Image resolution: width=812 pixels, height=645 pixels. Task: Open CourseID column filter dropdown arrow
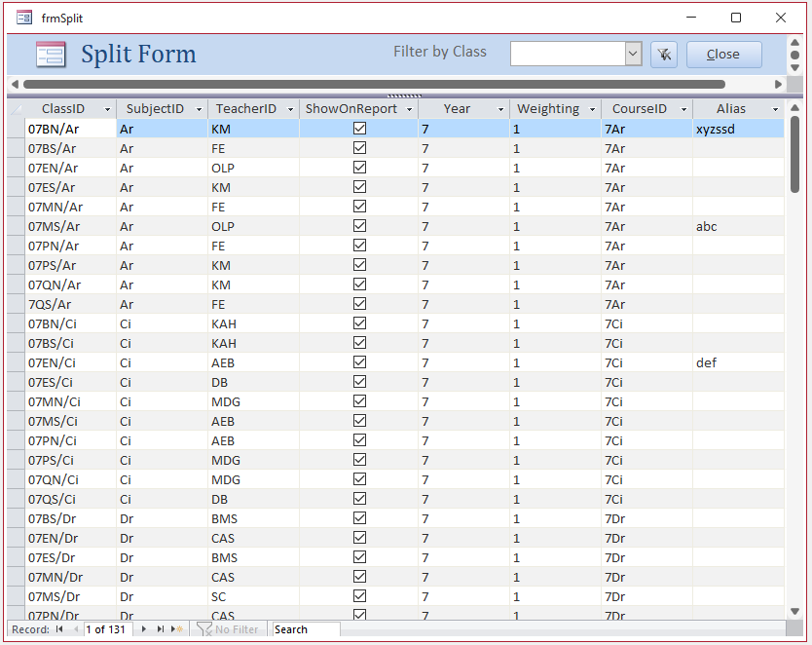click(x=684, y=109)
